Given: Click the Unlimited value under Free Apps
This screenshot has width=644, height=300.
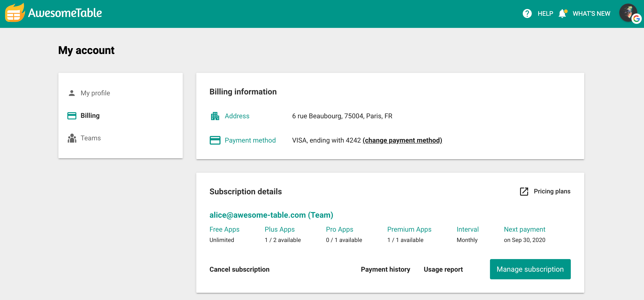Looking at the screenshot, I should [221, 240].
